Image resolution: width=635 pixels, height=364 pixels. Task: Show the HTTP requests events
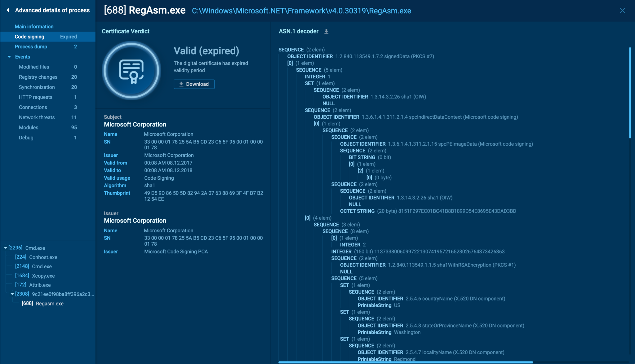(x=36, y=97)
